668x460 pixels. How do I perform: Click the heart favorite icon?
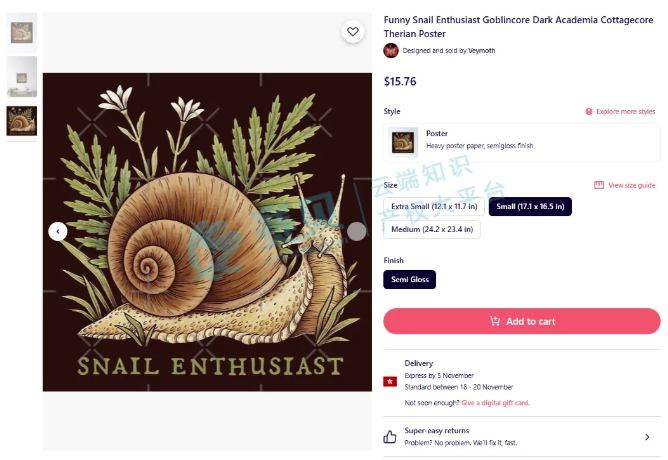[353, 32]
